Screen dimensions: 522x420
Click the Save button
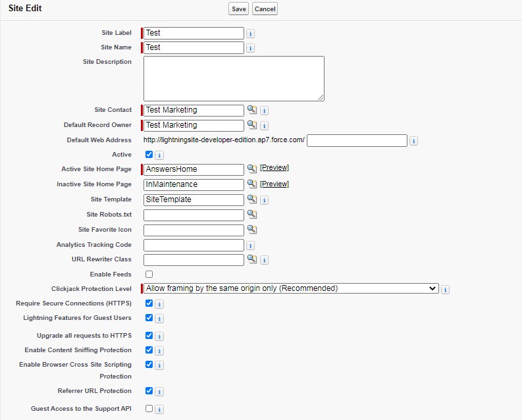(x=238, y=9)
